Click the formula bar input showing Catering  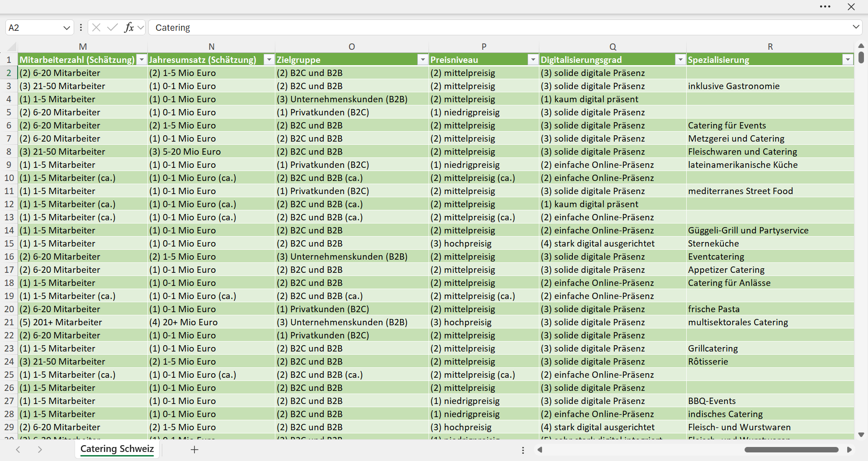(x=500, y=28)
